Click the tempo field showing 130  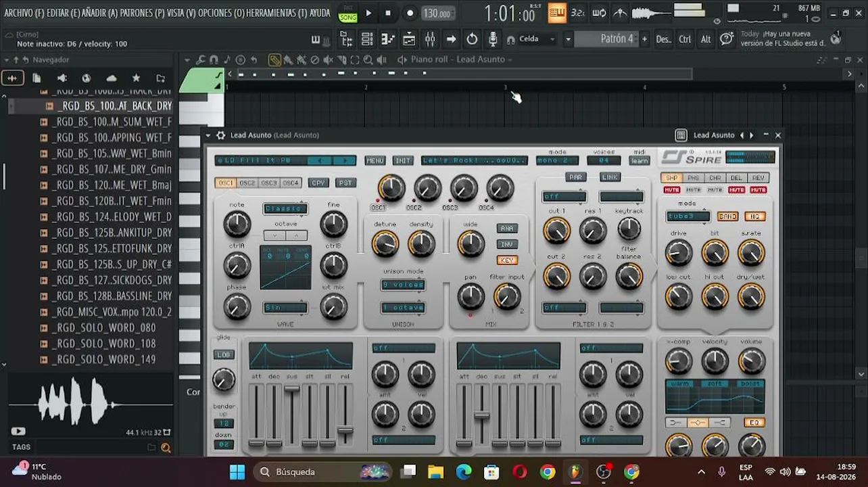click(x=437, y=13)
